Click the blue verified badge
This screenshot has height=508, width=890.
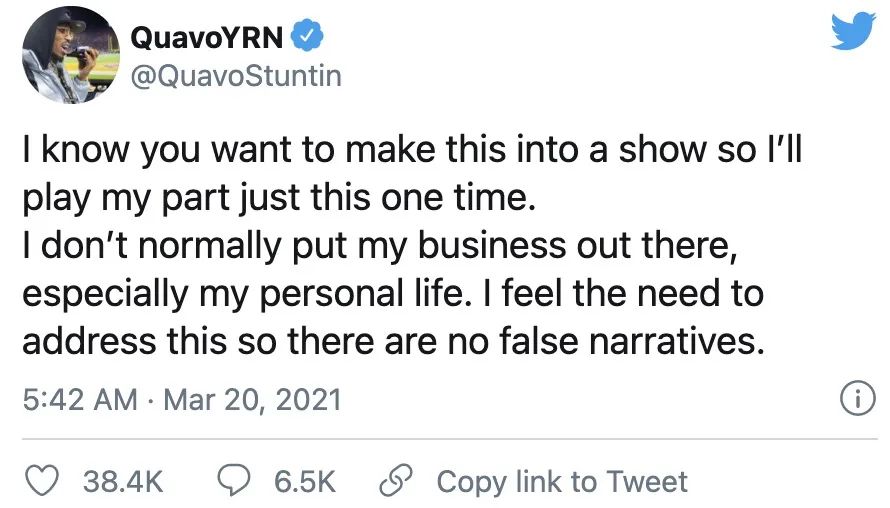308,38
